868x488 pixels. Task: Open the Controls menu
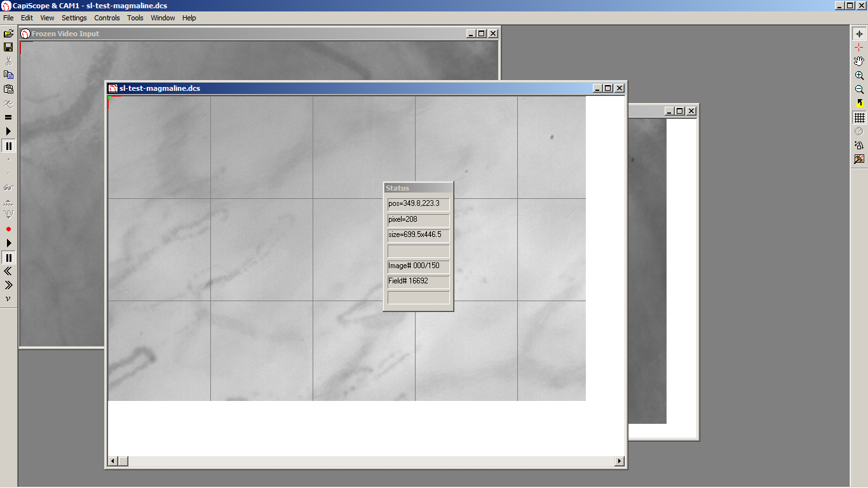tap(107, 18)
